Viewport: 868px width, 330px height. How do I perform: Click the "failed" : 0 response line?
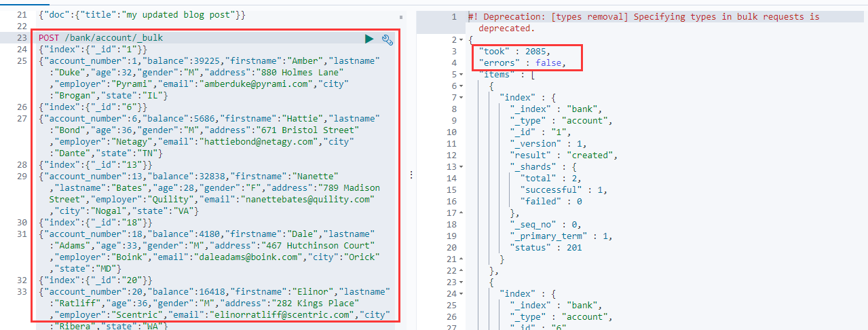pos(550,202)
